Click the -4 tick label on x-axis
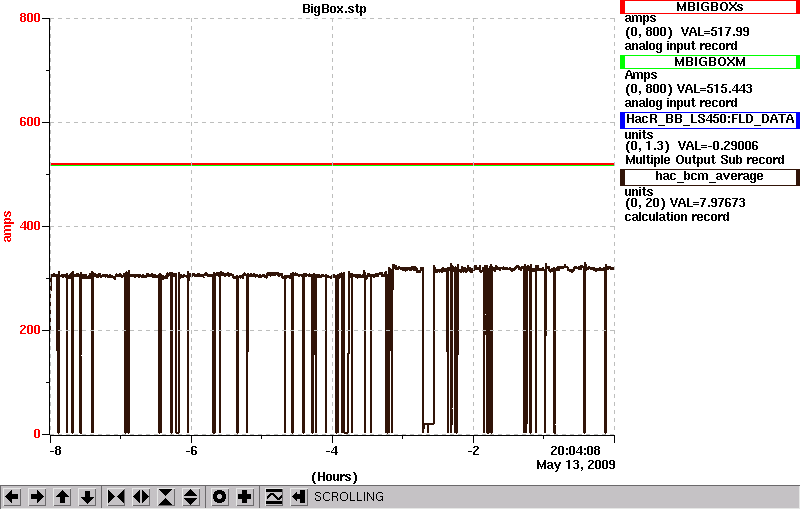The width and height of the screenshot is (800, 509). coord(332,451)
